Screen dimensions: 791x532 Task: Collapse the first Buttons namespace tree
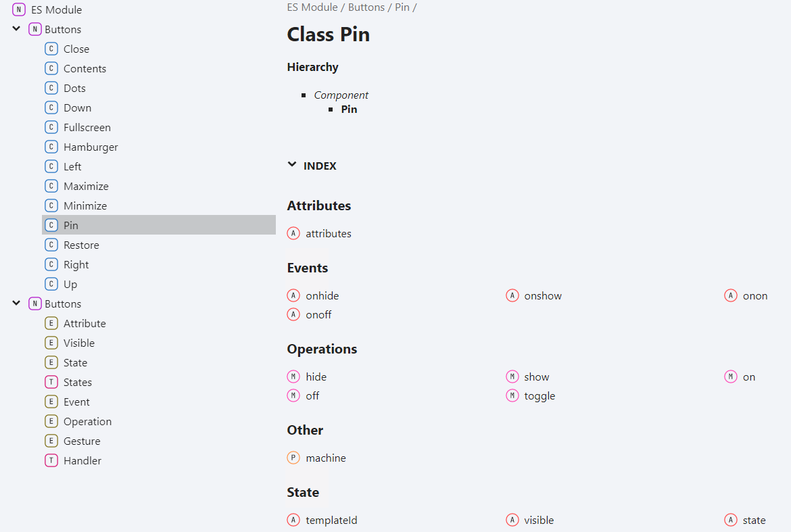[16, 29]
